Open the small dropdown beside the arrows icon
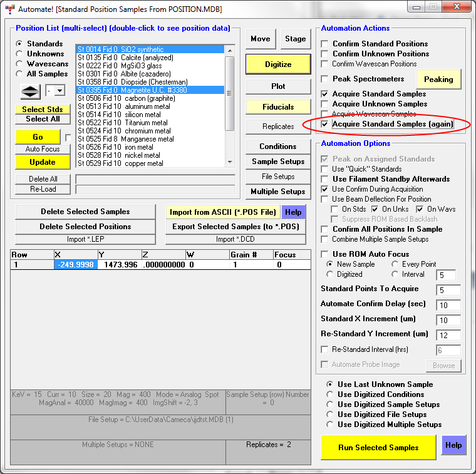This screenshot has height=474, width=476. [x=59, y=91]
